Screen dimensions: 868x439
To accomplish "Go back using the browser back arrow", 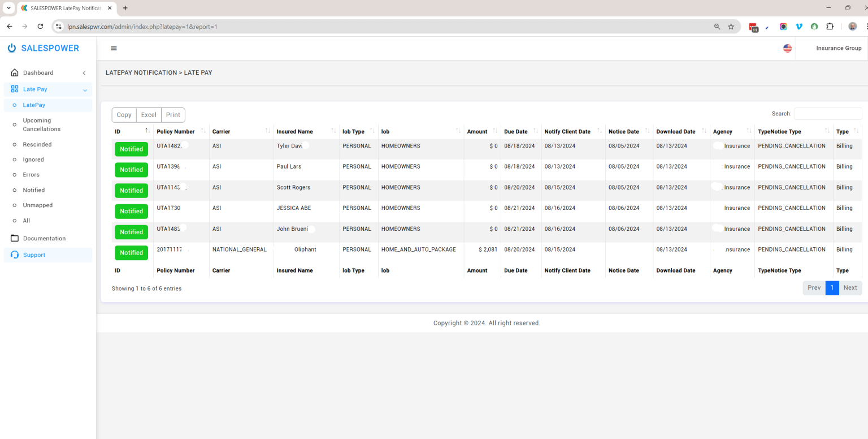I will 10,26.
